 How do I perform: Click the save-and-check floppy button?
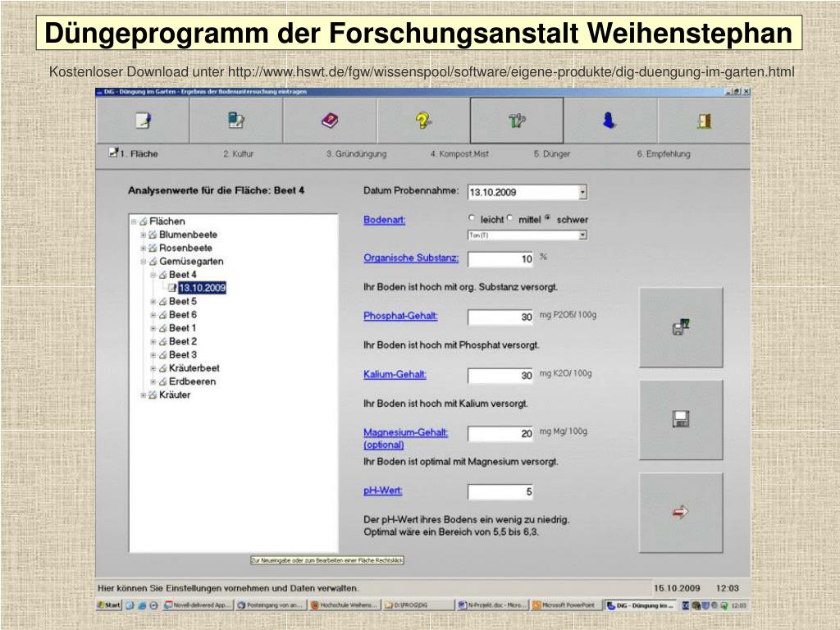point(681,327)
